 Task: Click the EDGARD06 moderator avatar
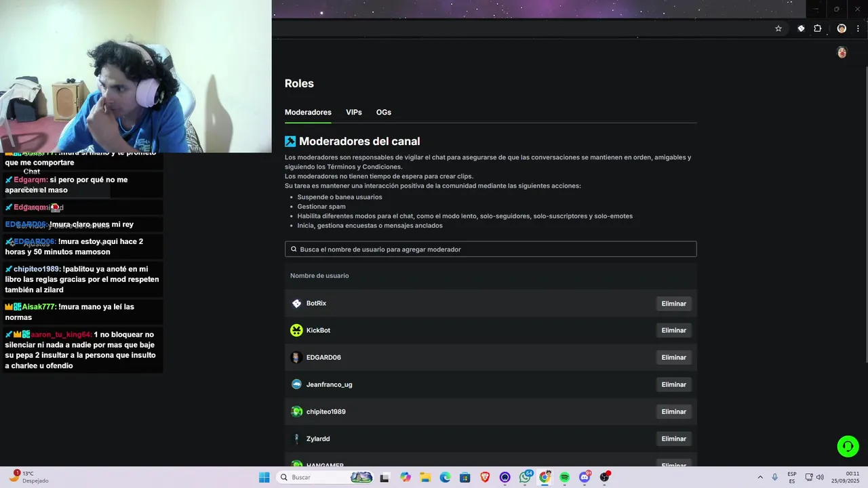(x=296, y=357)
